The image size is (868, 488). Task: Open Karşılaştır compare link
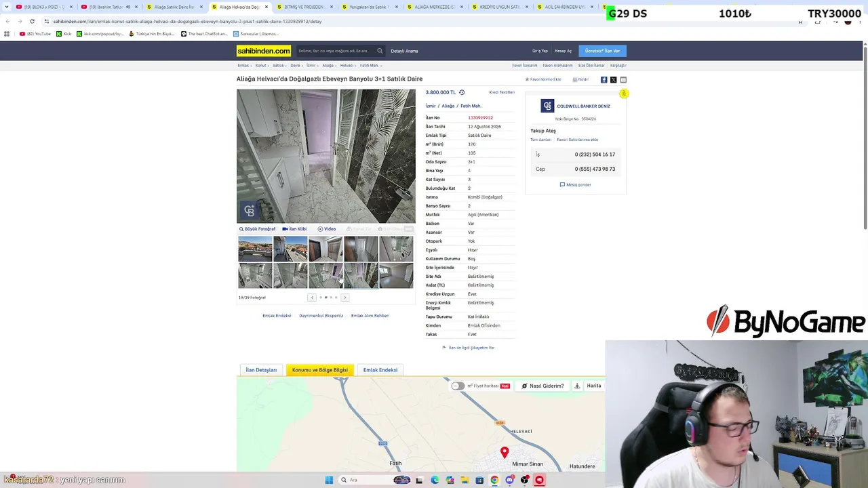tap(618, 66)
